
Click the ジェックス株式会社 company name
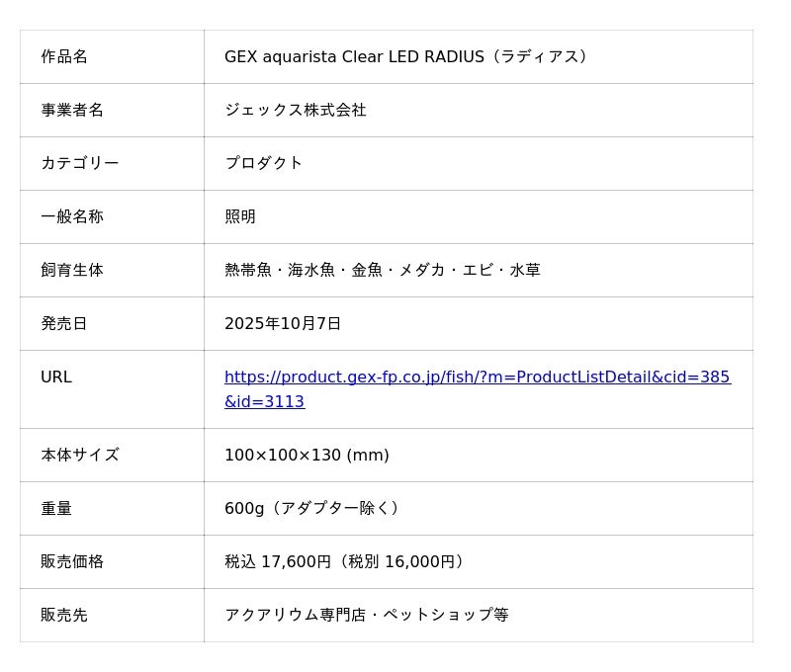(x=295, y=111)
